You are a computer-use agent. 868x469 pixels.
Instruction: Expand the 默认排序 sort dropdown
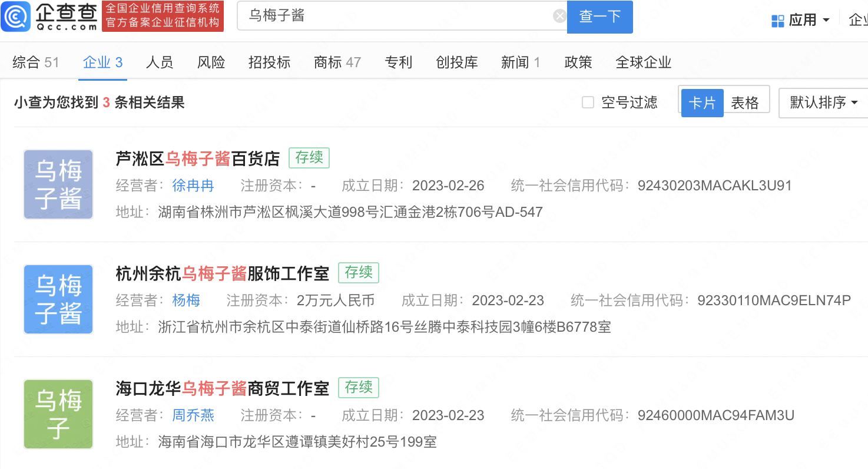[824, 103]
